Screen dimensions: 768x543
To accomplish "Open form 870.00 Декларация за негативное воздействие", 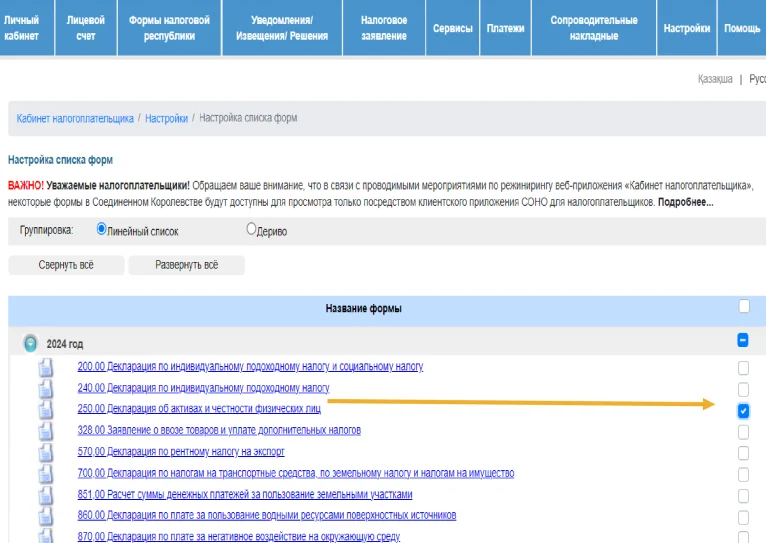I will click(x=239, y=537).
